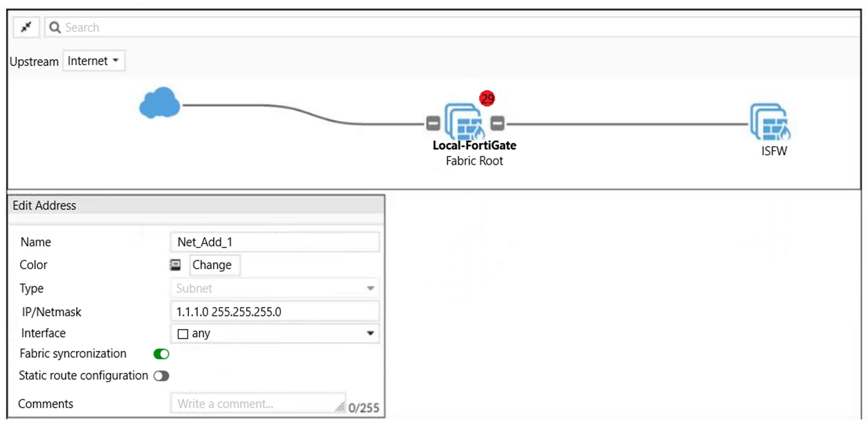Screen dimensions: 868x421
Task: Focus the topology Search field
Action: click(454, 27)
